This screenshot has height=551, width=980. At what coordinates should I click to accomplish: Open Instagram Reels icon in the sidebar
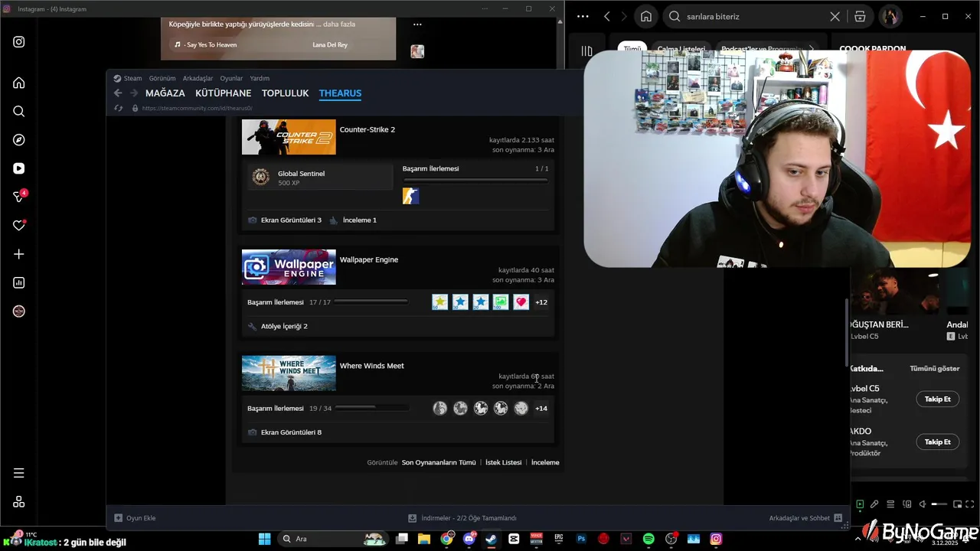pyautogui.click(x=19, y=168)
